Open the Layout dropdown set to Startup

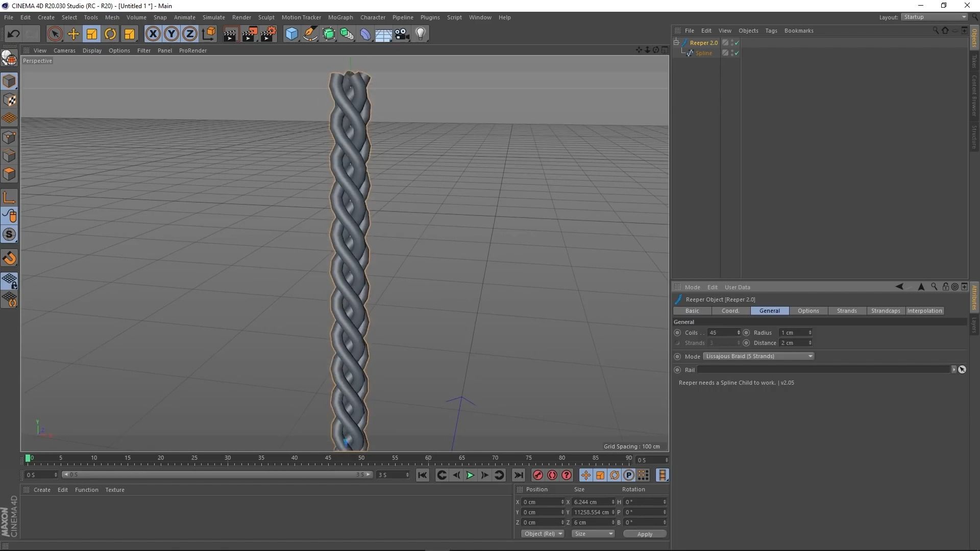tap(934, 17)
